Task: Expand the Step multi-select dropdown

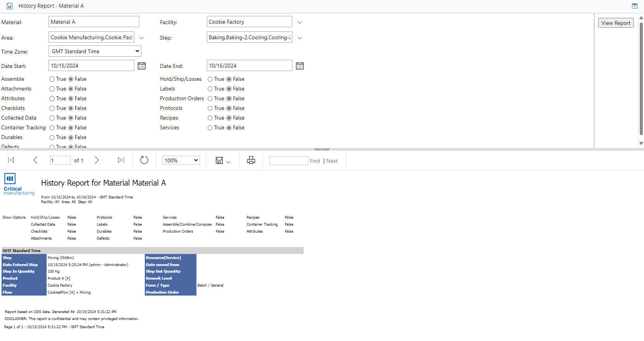Action: [x=300, y=38]
